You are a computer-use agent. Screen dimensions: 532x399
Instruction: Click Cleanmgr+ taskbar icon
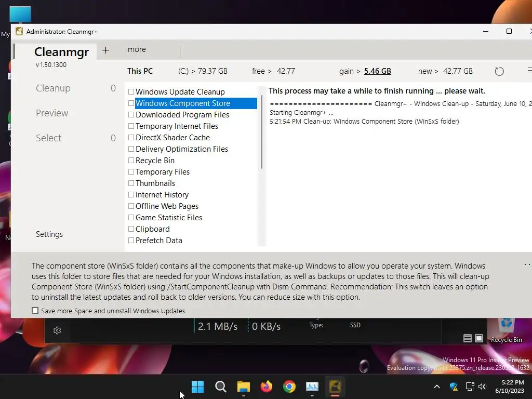(x=335, y=387)
